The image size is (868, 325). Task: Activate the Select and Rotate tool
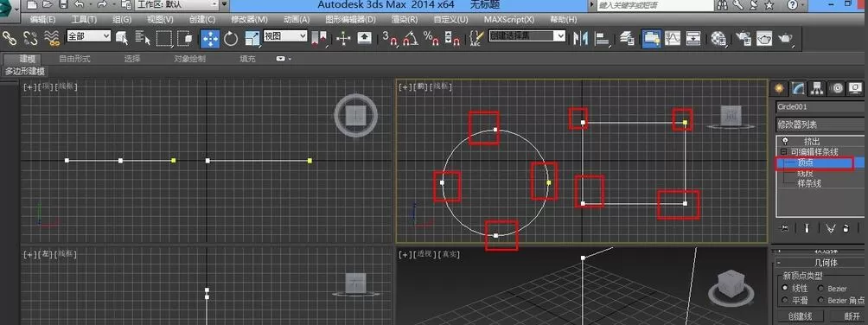pyautogui.click(x=230, y=38)
